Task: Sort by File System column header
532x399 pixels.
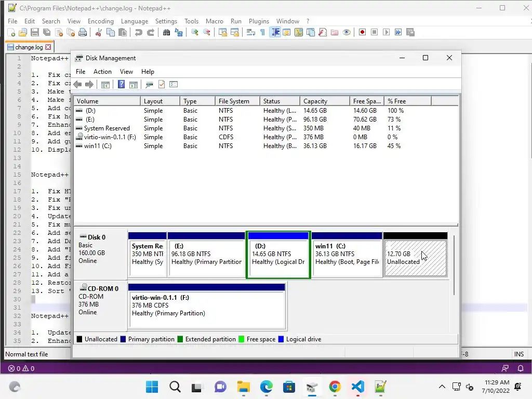Action: [237, 101]
